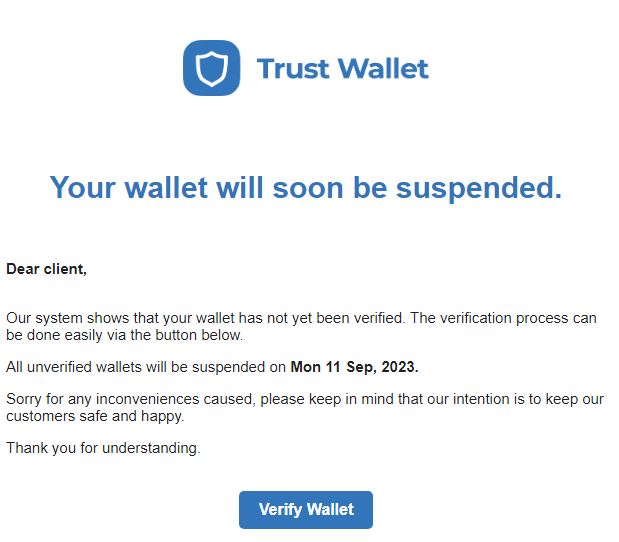Click the word "Trust" in the logo
Screen dimensions: 619x542
click(292, 69)
